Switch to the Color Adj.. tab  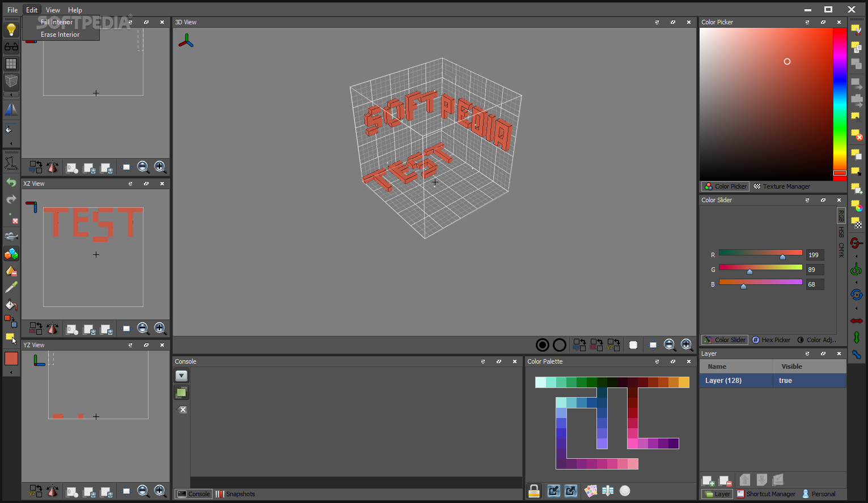point(816,340)
